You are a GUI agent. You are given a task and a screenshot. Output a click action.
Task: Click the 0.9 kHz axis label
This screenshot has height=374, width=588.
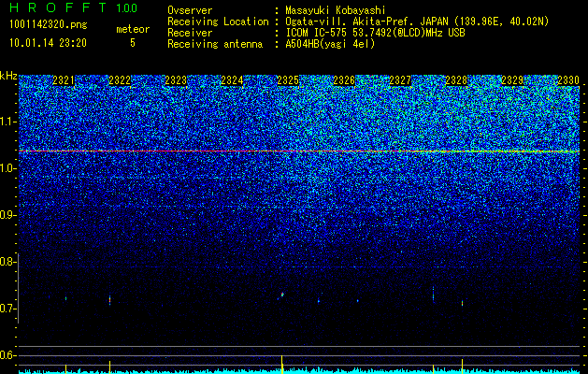pos(8,215)
